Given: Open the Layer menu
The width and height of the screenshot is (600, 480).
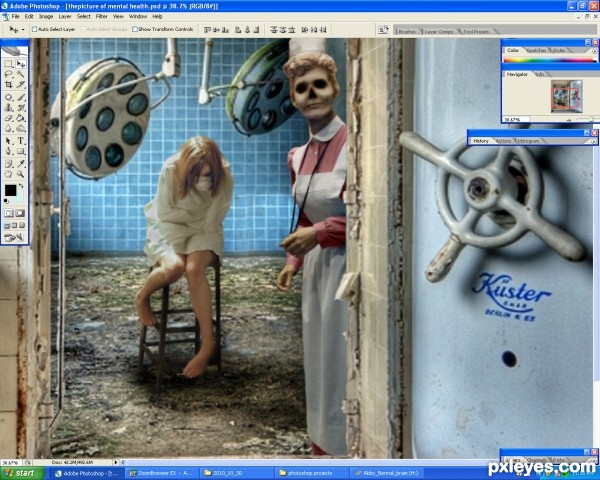Looking at the screenshot, I should pos(65,16).
